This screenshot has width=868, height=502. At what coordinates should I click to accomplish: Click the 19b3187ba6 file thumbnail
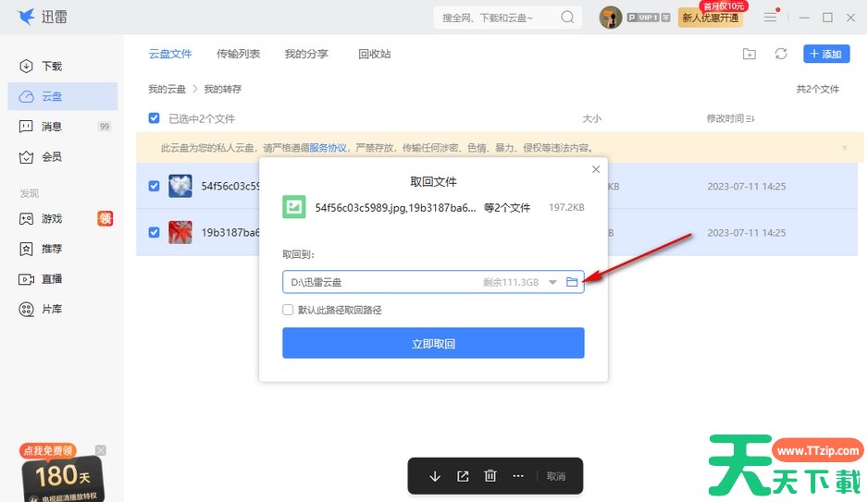180,232
